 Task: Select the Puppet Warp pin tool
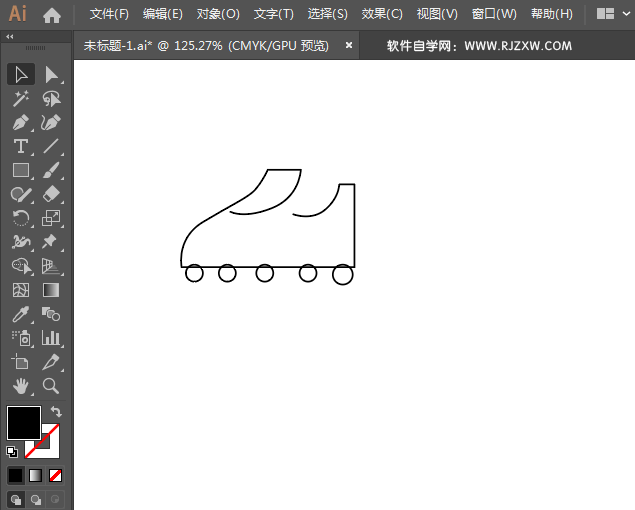(51, 242)
